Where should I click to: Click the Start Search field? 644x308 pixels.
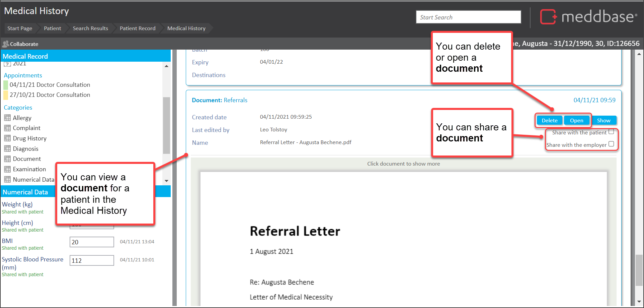coord(468,17)
